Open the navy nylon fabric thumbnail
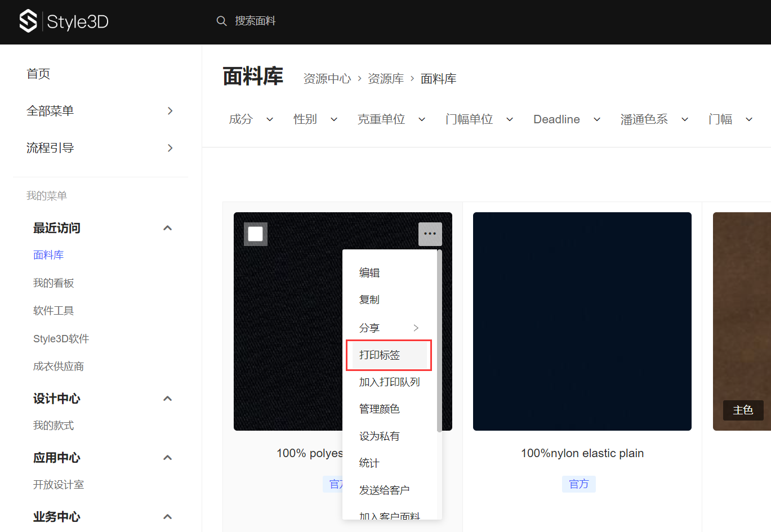The width and height of the screenshot is (771, 532). pos(582,321)
